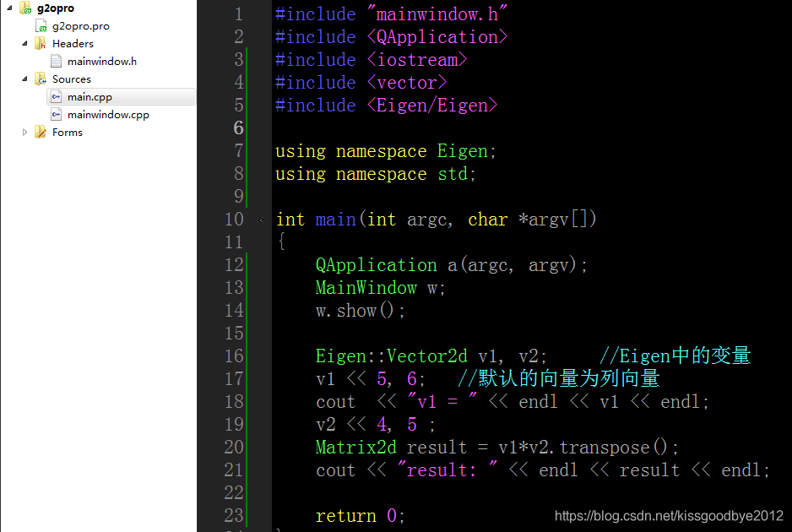Image resolution: width=792 pixels, height=532 pixels.
Task: Click w.show() call on line 14
Action: 361,311
